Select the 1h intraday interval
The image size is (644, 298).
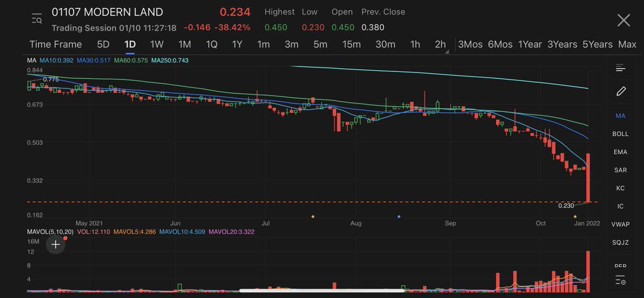[415, 44]
